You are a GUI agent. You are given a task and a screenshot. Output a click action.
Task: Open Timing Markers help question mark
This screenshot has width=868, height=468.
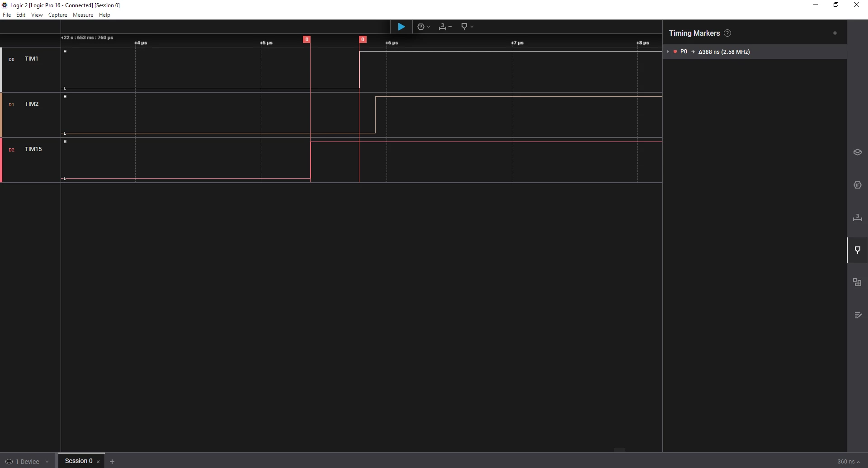[x=727, y=33]
